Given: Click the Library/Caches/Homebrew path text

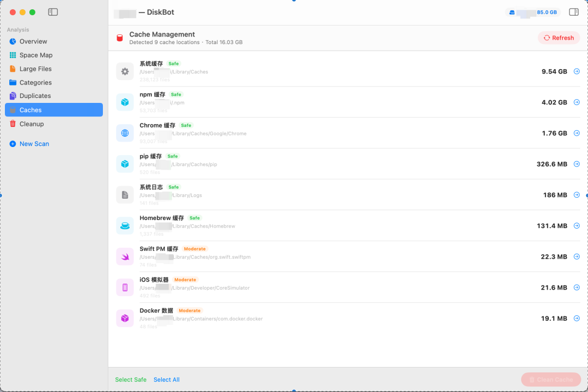Looking at the screenshot, I should (x=203, y=226).
